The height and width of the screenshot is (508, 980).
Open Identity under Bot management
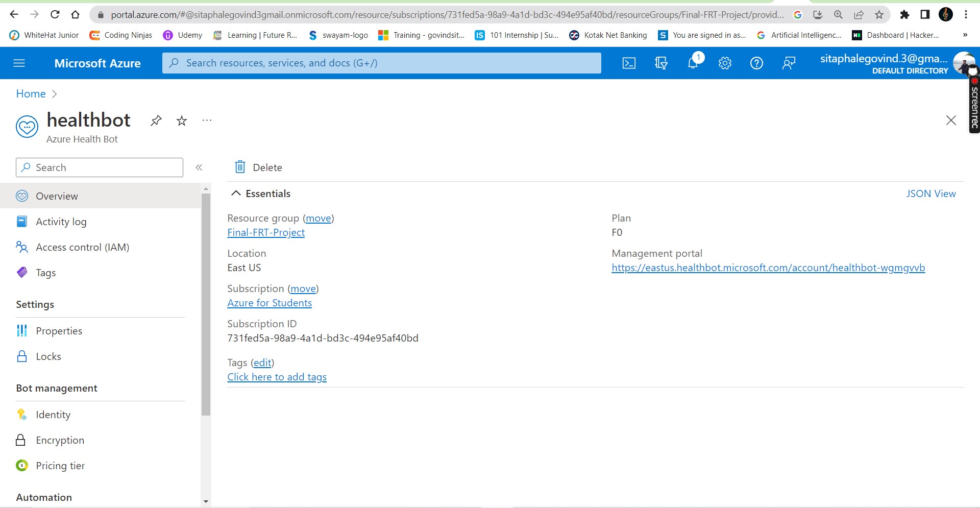54,414
